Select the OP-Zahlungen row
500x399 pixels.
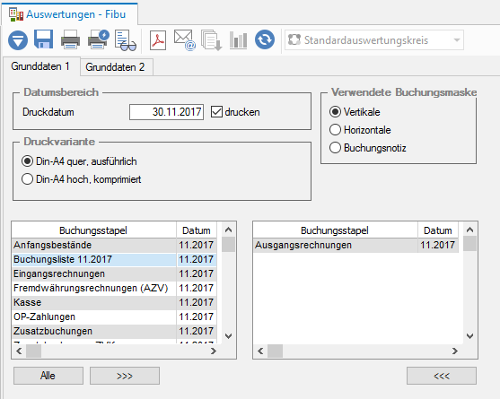(x=114, y=317)
